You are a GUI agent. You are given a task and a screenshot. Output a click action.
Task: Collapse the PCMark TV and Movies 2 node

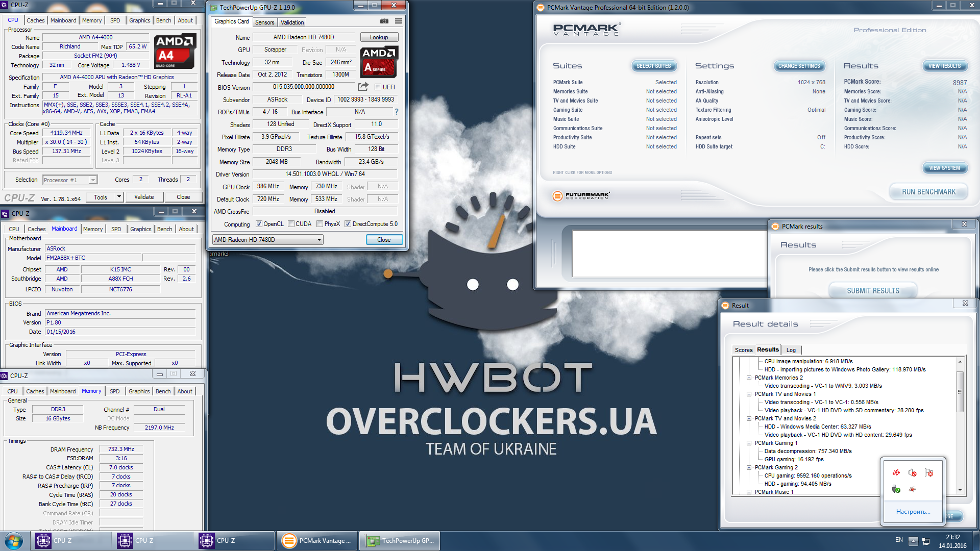click(x=749, y=419)
